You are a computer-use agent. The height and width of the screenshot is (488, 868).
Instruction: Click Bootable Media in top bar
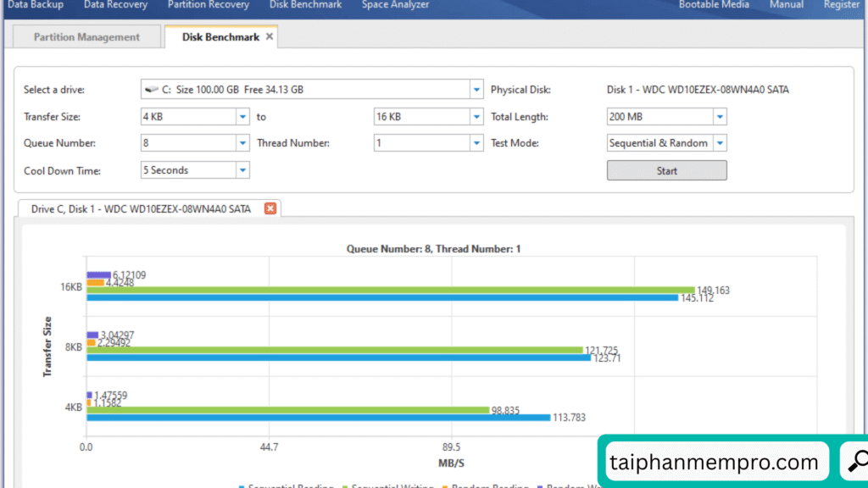click(714, 5)
